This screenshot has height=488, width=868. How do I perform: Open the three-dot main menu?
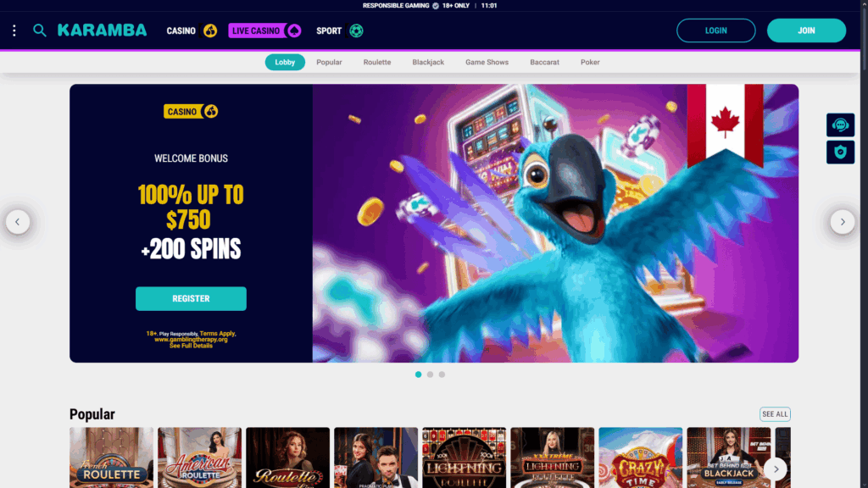point(14,30)
